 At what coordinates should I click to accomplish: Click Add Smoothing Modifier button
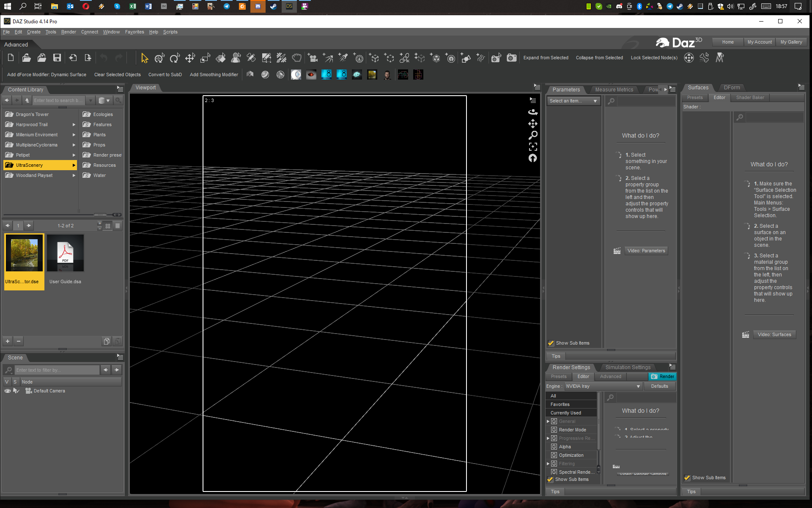pyautogui.click(x=214, y=75)
